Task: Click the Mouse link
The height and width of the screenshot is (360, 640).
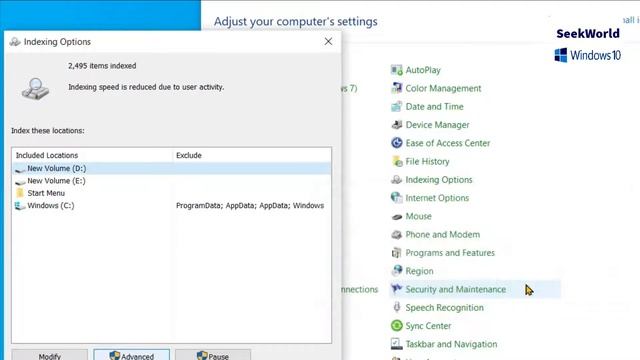Action: 418,216
